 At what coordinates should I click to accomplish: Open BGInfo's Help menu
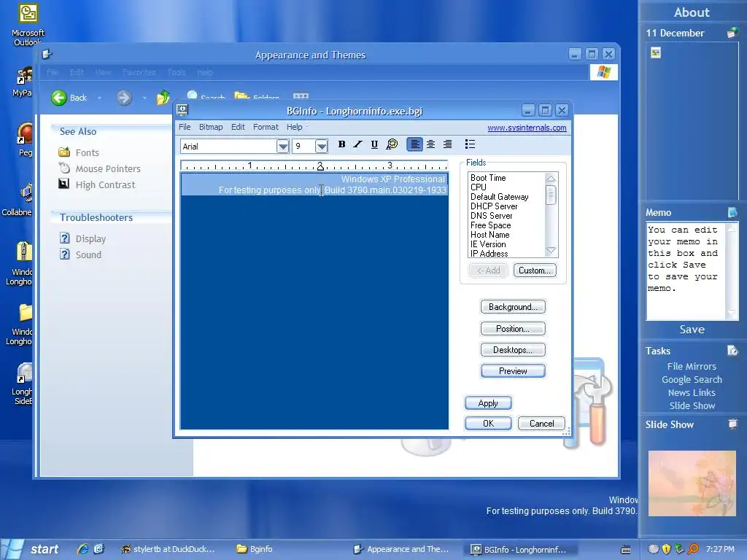click(x=294, y=127)
